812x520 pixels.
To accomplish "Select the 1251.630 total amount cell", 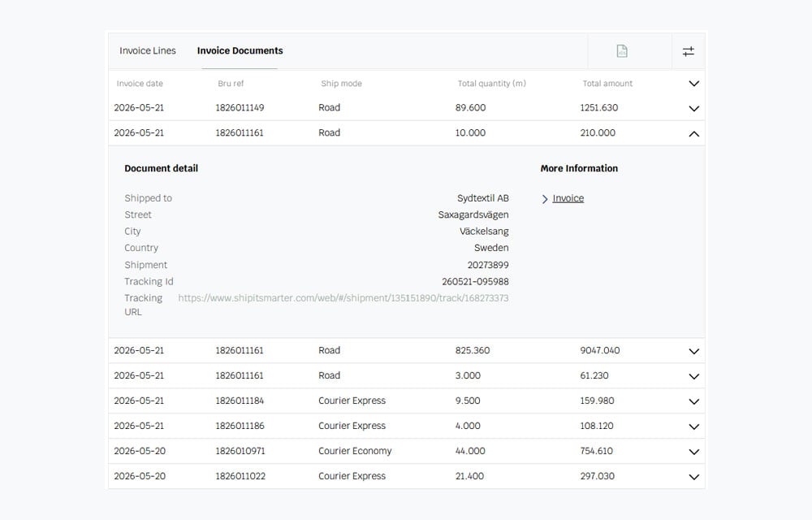I will pos(599,108).
